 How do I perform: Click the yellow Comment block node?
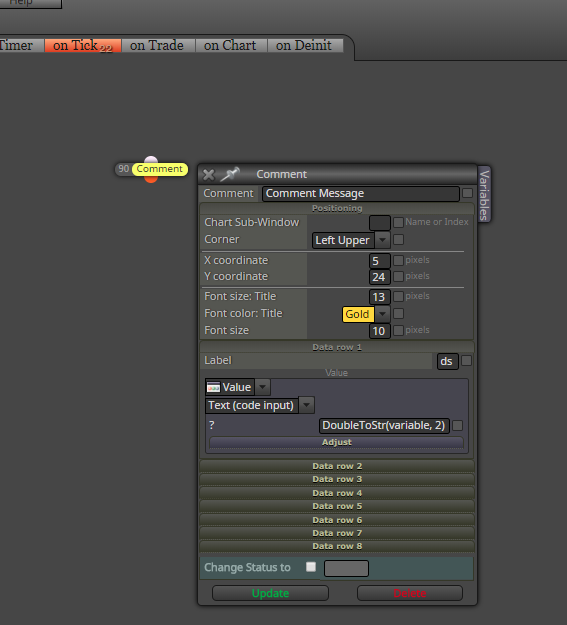[159, 169]
